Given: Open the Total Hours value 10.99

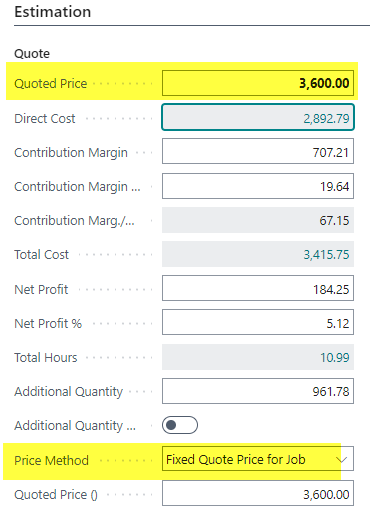Looking at the screenshot, I should [x=335, y=357].
